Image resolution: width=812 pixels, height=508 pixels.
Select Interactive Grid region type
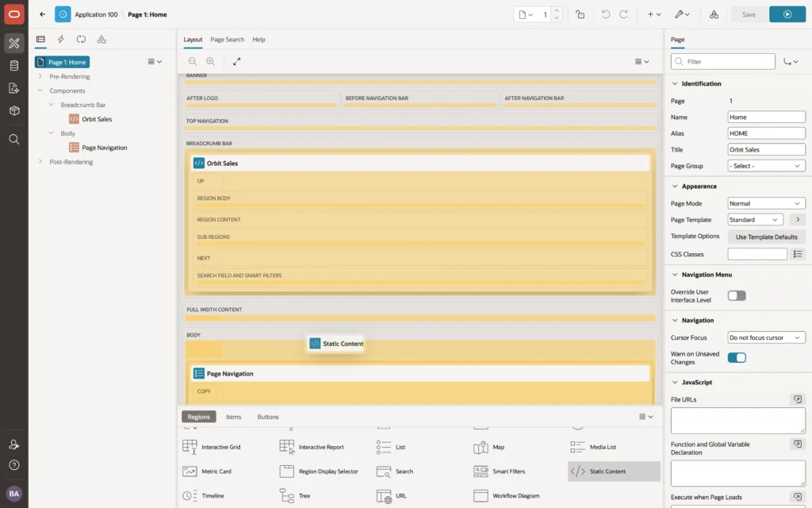[211, 447]
